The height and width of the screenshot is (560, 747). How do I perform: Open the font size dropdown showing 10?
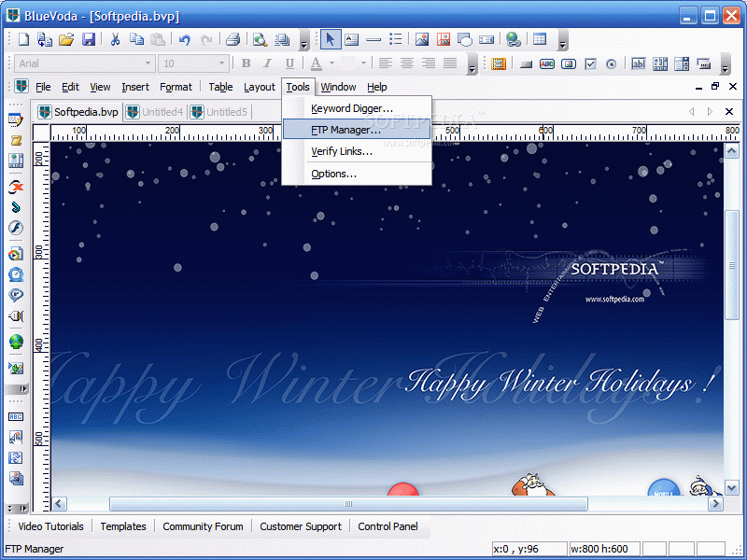pyautogui.click(x=221, y=63)
